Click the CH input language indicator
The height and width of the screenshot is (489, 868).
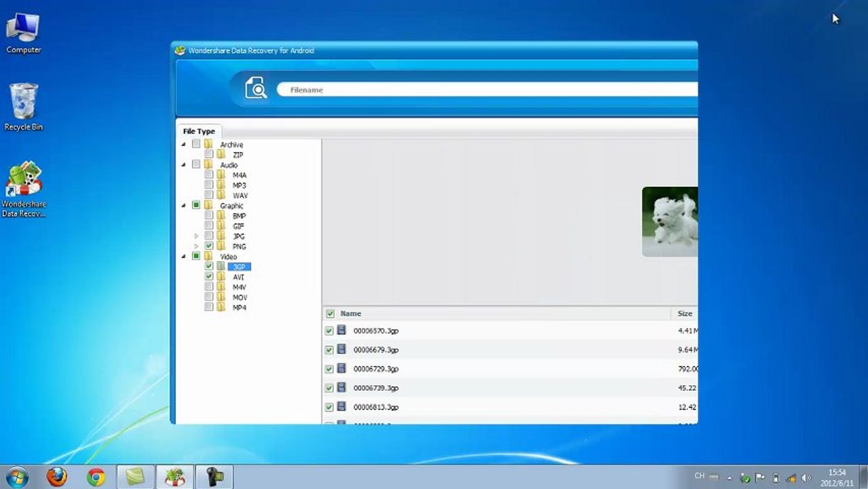tap(699, 476)
